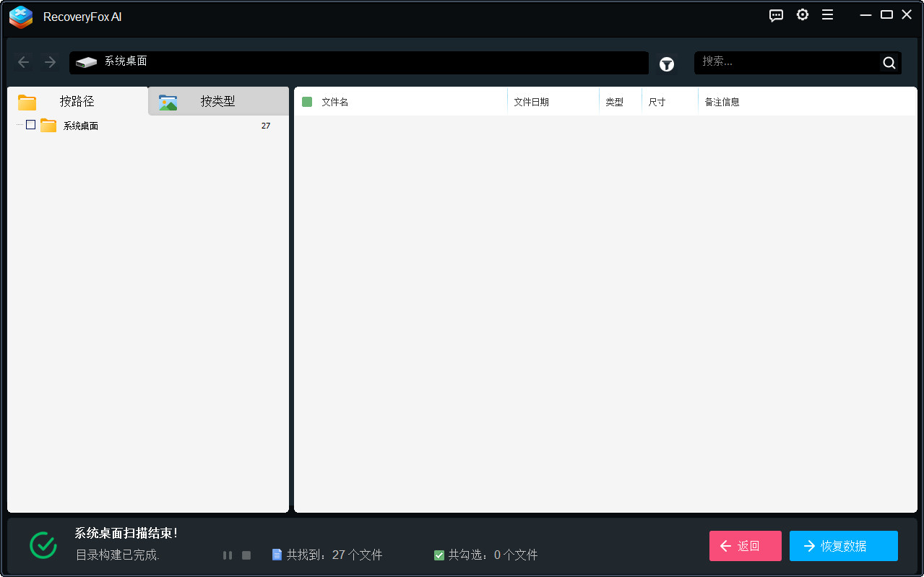
Task: Click the 返回 button
Action: [x=745, y=546]
